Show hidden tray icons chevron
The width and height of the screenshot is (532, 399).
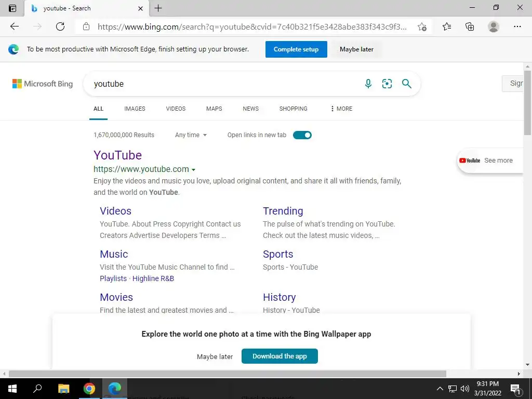point(440,389)
